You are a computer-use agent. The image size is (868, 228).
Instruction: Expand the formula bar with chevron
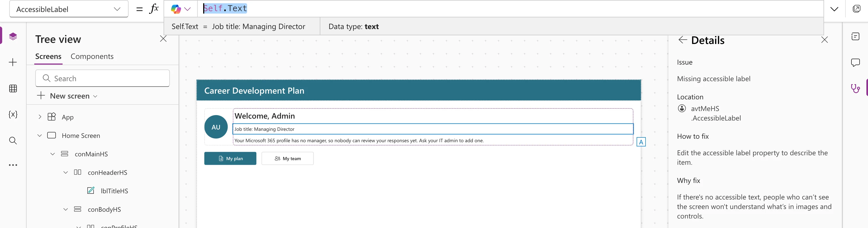coord(834,9)
